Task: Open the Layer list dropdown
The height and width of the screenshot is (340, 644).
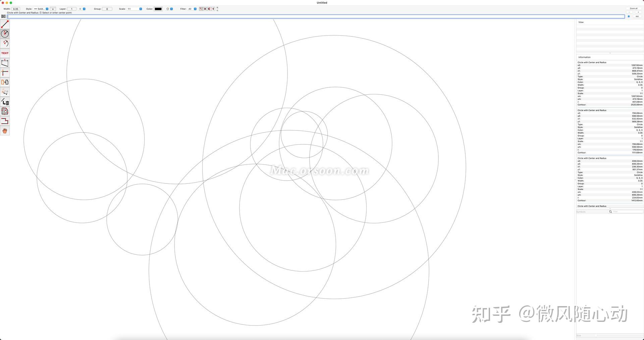Action: point(82,9)
